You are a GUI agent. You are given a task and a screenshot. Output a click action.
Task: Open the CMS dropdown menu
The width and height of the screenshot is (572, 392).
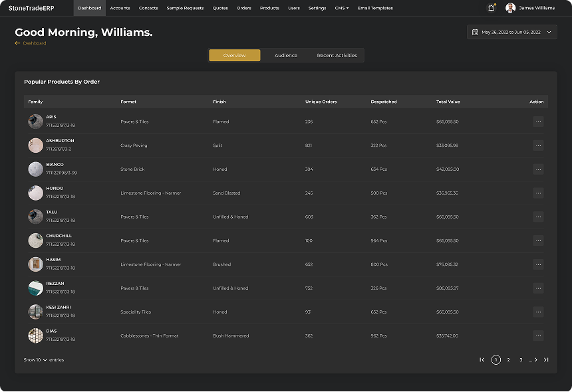click(342, 8)
